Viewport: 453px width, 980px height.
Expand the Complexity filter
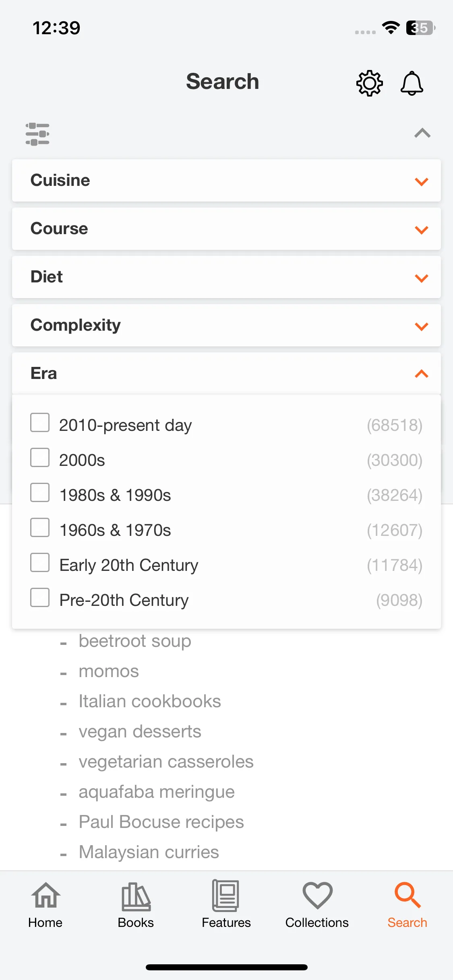click(x=226, y=325)
